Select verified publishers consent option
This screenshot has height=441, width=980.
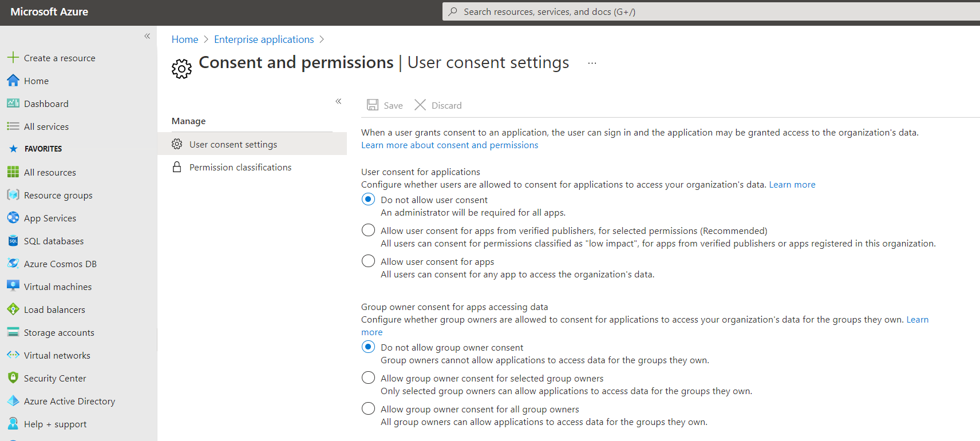[x=368, y=231]
